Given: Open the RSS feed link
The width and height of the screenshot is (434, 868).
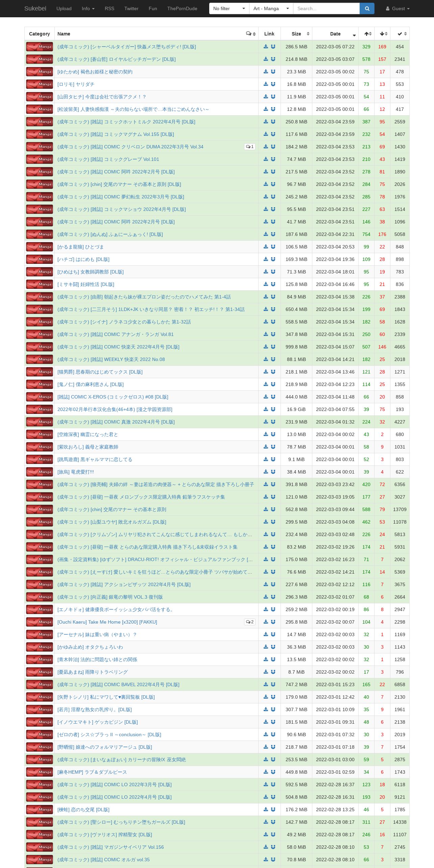Looking at the screenshot, I should coord(109,8).
